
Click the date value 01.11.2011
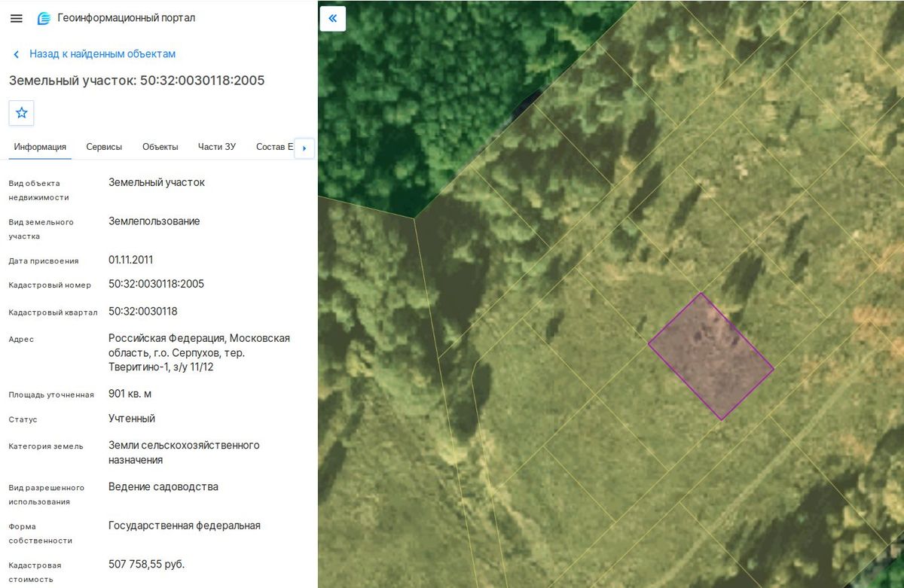click(131, 260)
